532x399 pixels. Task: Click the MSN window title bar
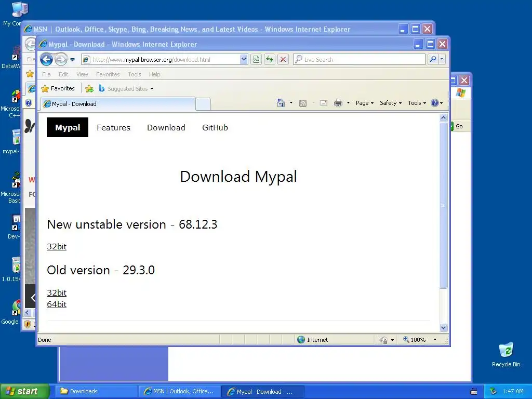(x=210, y=29)
